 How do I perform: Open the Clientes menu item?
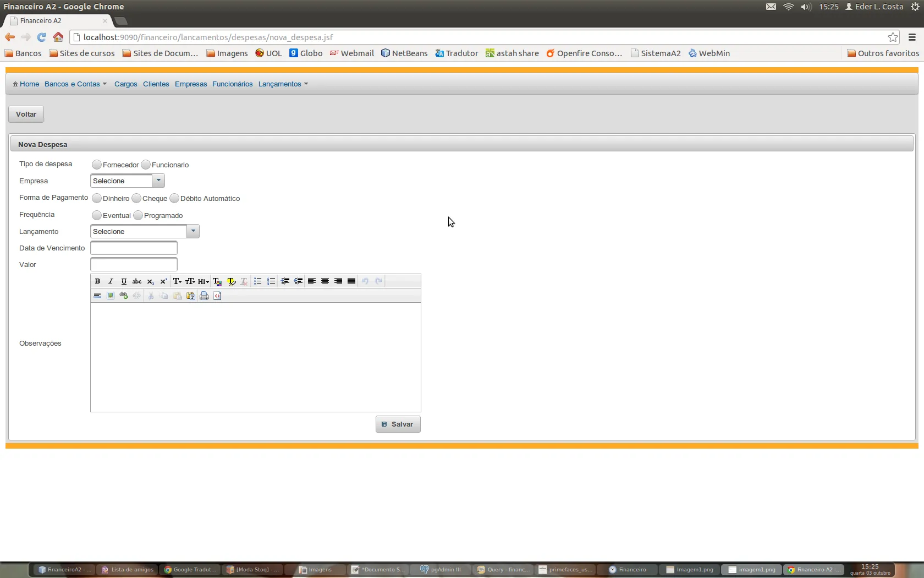pyautogui.click(x=156, y=84)
